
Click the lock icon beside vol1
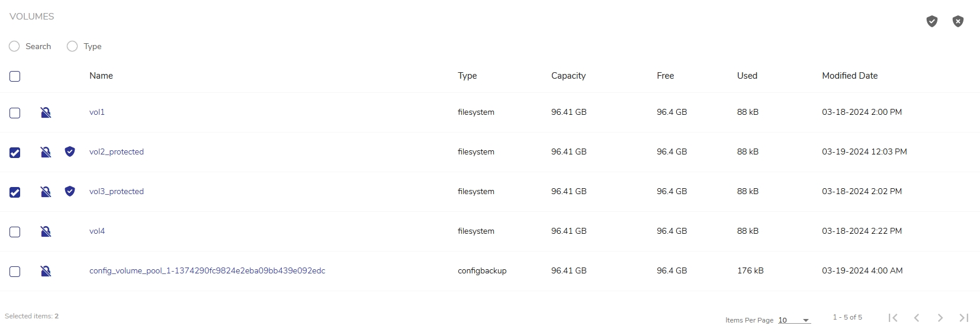coord(46,112)
